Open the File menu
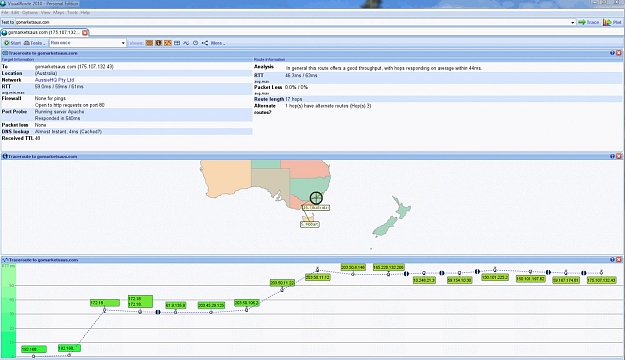 4,13
